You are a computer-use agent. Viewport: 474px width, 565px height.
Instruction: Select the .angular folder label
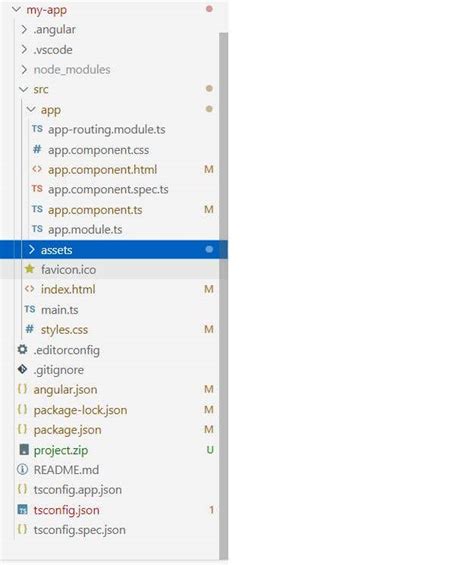coord(54,30)
